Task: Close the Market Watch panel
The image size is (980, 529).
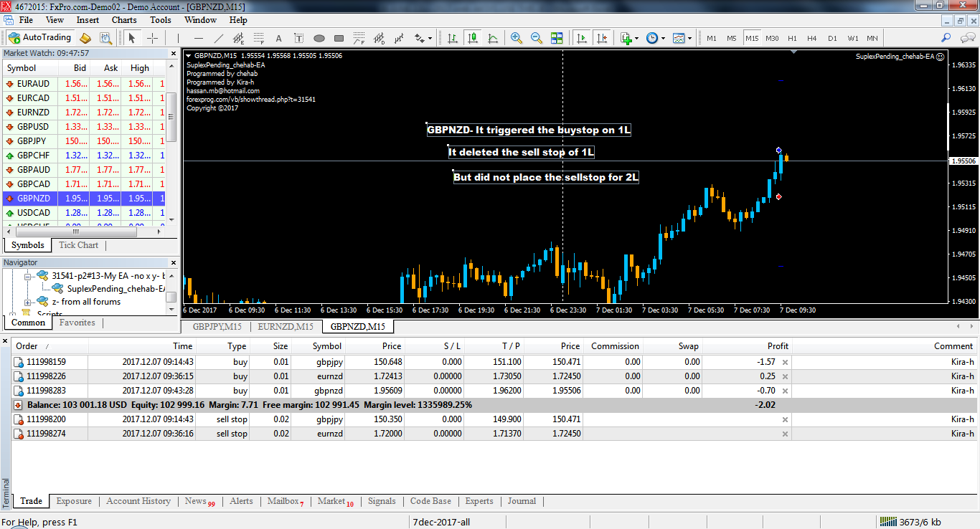Action: pos(173,53)
